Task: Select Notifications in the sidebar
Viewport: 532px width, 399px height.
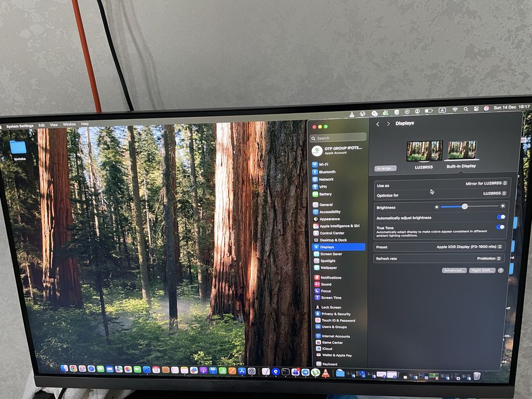Action: [x=328, y=278]
